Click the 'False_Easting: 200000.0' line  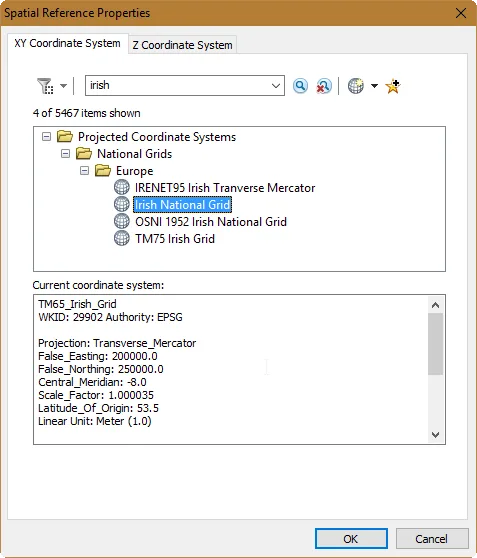tap(98, 356)
